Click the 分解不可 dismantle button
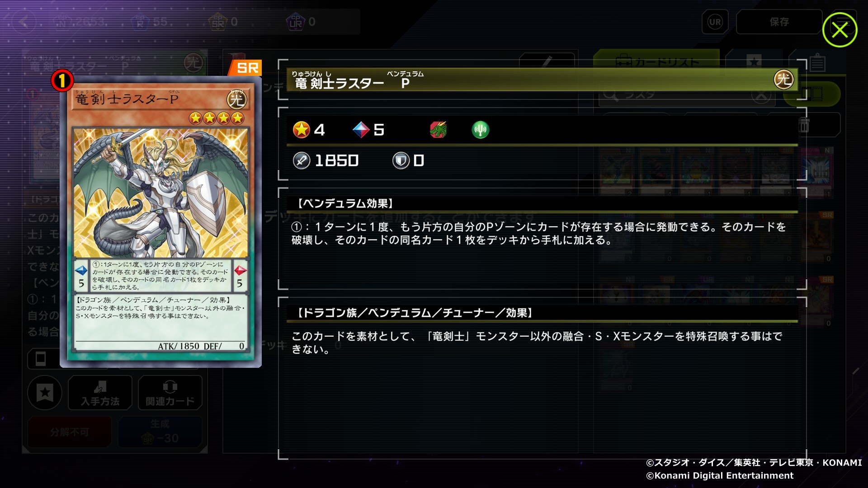 [70, 432]
